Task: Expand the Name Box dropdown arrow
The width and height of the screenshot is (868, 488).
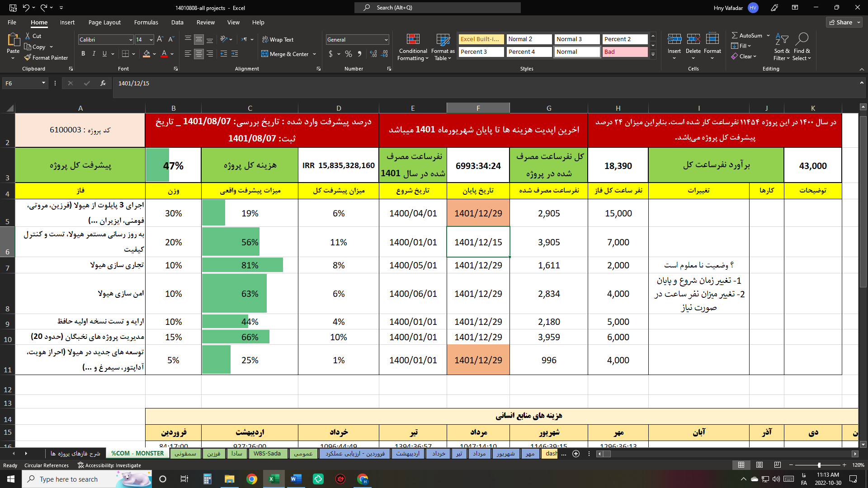Action: pyautogui.click(x=43, y=83)
